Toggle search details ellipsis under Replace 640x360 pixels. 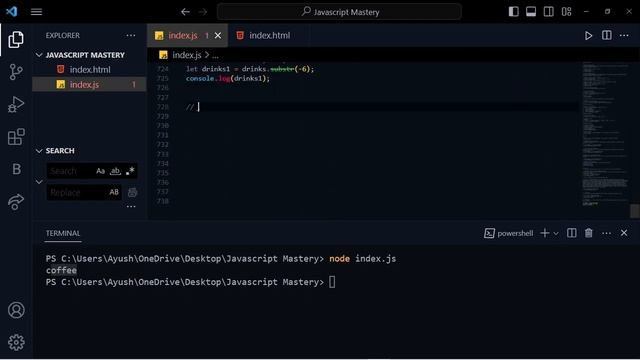131,207
